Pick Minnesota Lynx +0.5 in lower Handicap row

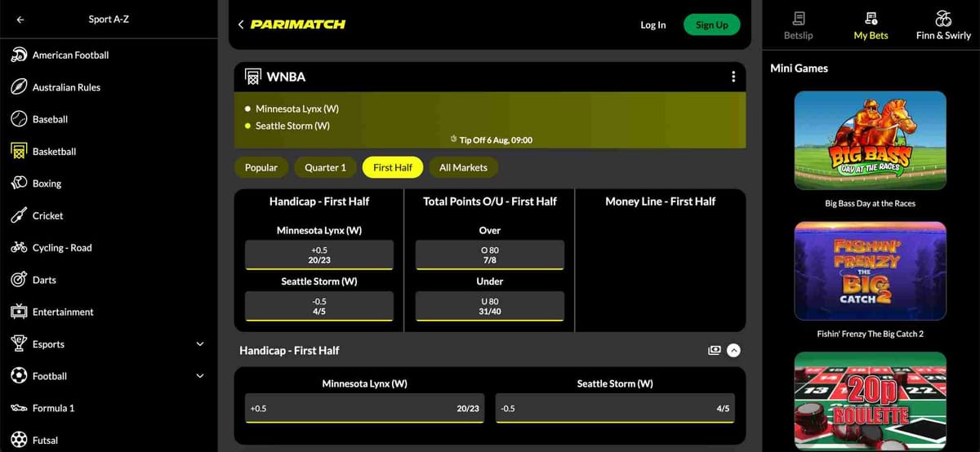click(x=365, y=408)
